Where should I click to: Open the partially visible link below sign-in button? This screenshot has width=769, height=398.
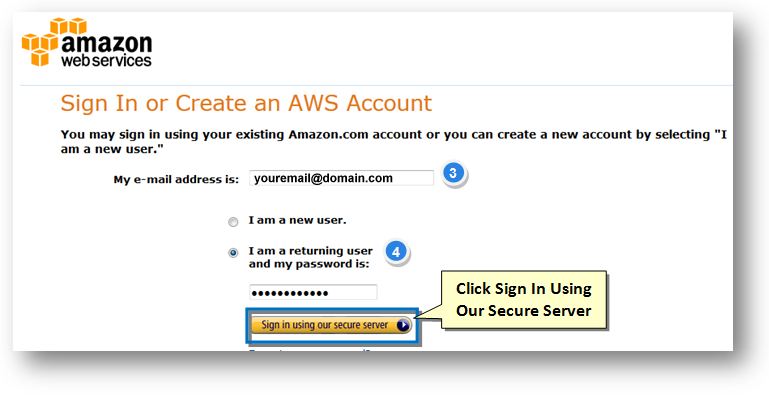tap(314, 350)
